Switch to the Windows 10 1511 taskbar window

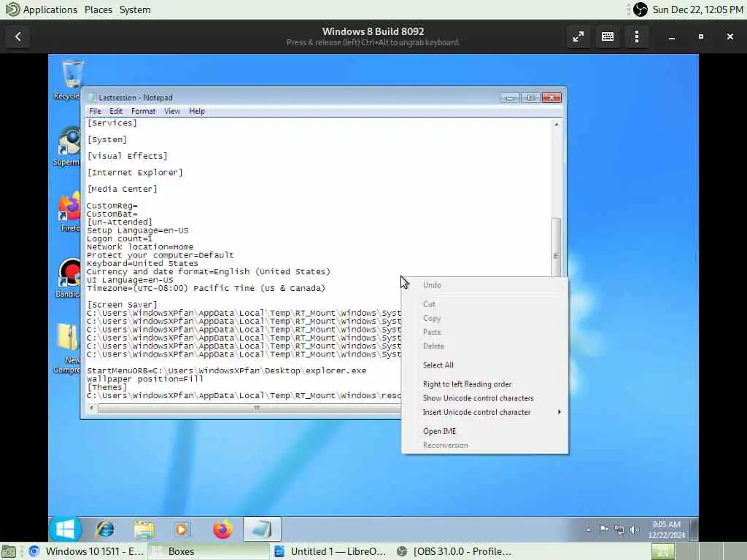[x=86, y=551]
